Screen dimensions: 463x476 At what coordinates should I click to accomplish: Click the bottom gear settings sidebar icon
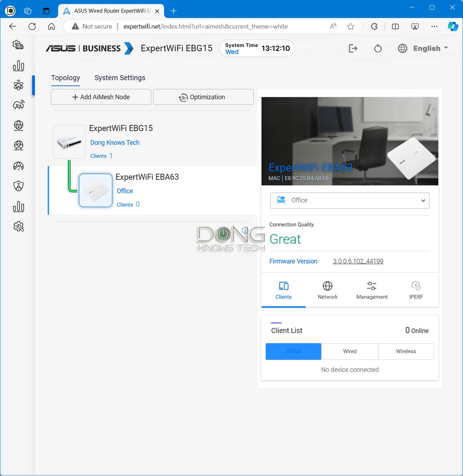coord(19,226)
